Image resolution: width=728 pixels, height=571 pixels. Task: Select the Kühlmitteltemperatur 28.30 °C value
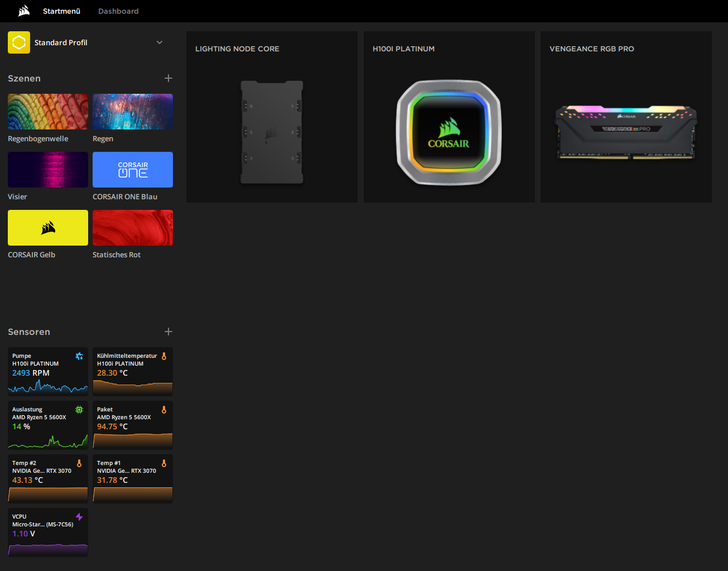pyautogui.click(x=112, y=373)
